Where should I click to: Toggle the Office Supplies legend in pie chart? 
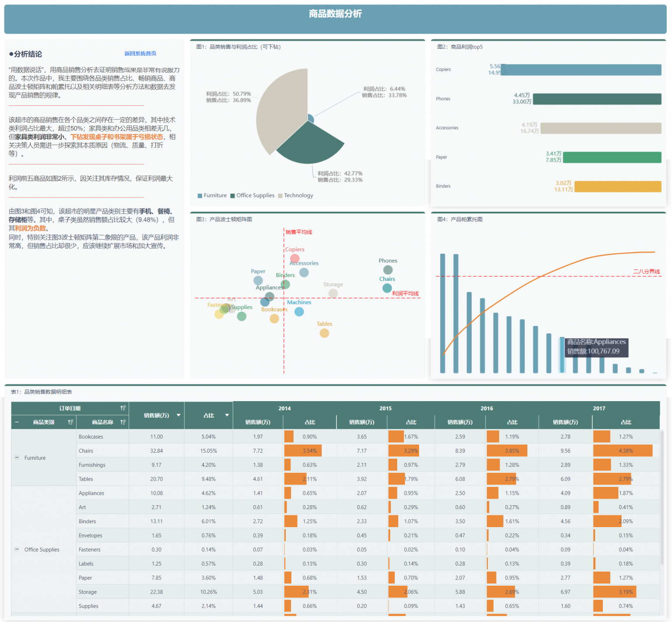(x=252, y=196)
